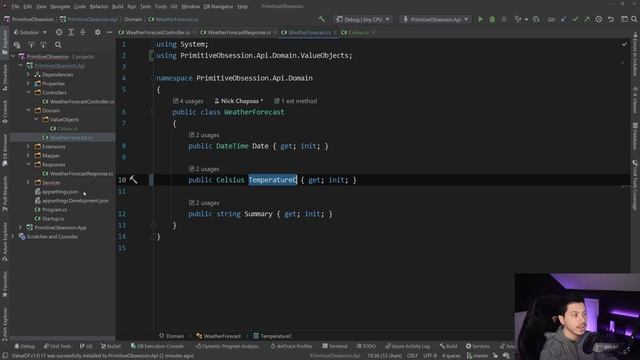640x360 pixels.
Task: Click the UTF-8 encoding in the status bar
Action: click(430, 356)
